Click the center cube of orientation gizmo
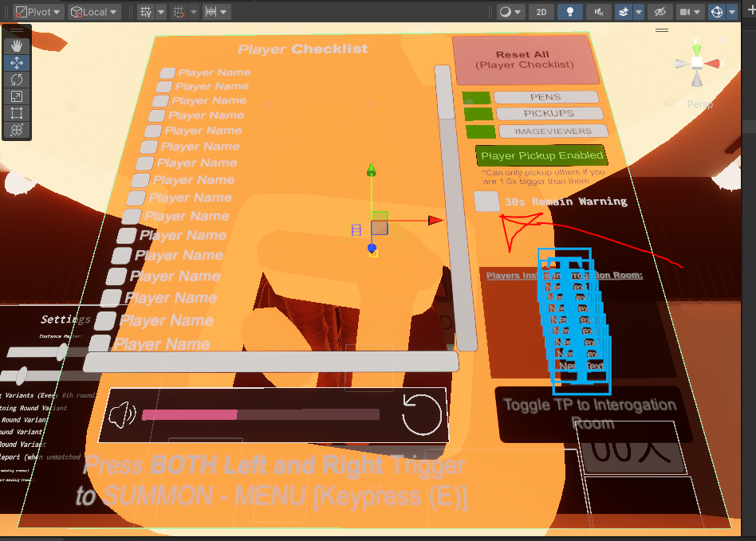Viewport: 756px width, 541px height. click(697, 63)
